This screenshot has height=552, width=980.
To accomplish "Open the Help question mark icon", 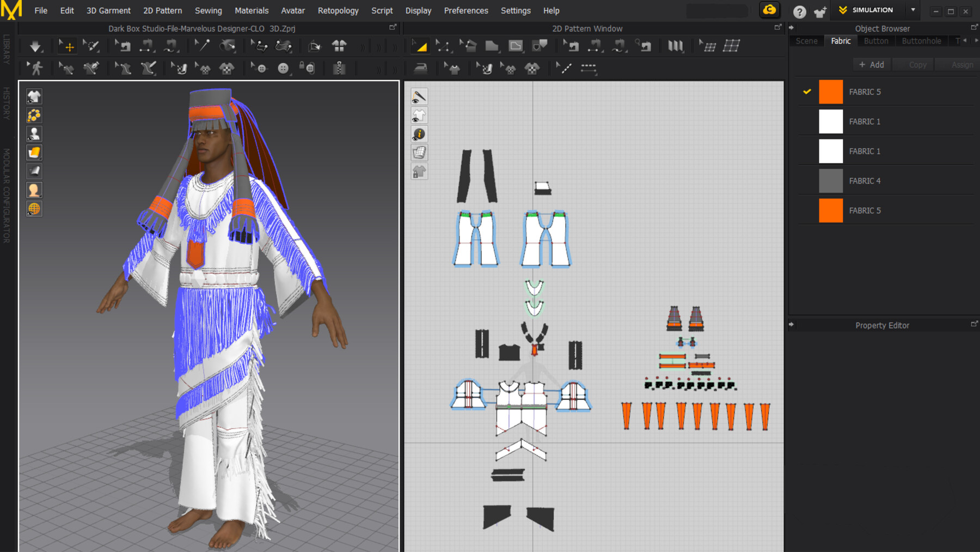I will (799, 11).
